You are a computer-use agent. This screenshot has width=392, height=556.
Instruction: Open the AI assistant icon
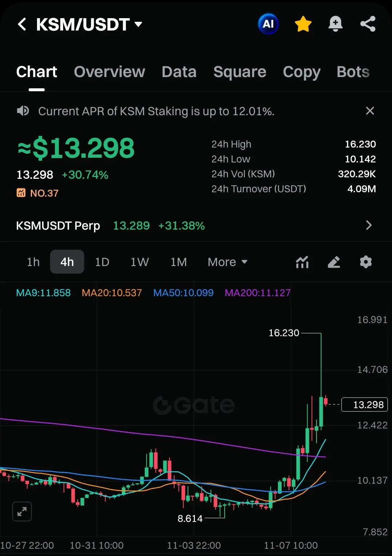click(x=268, y=24)
